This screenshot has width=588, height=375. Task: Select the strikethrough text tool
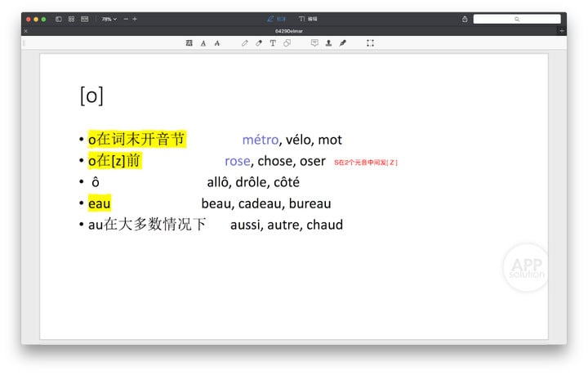click(x=217, y=43)
